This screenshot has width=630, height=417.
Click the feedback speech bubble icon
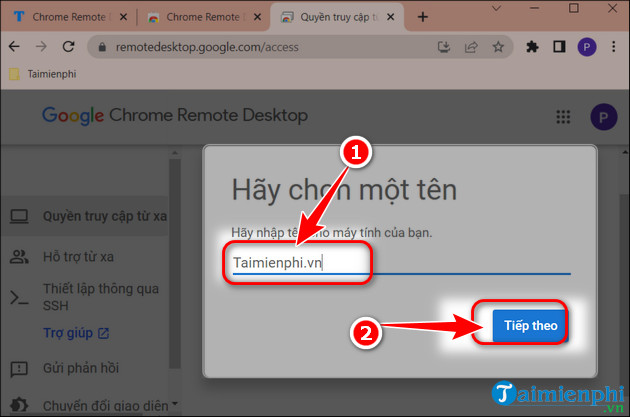pos(19,369)
